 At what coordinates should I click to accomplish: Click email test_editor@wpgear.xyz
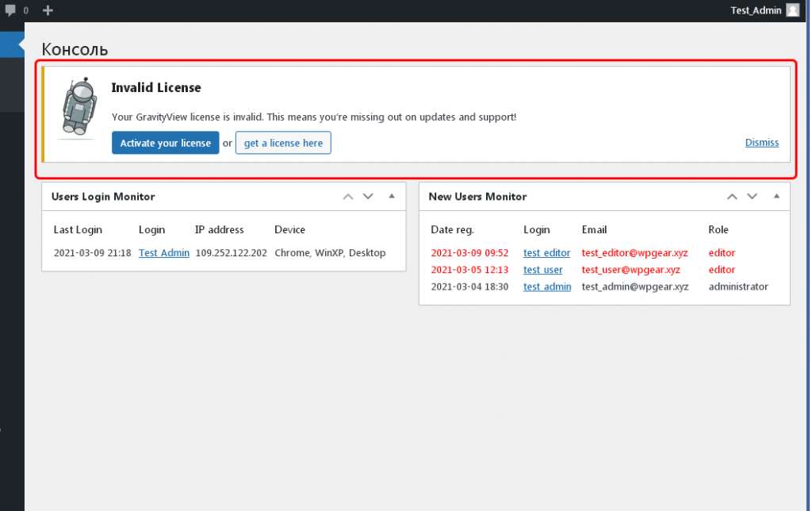(x=634, y=253)
